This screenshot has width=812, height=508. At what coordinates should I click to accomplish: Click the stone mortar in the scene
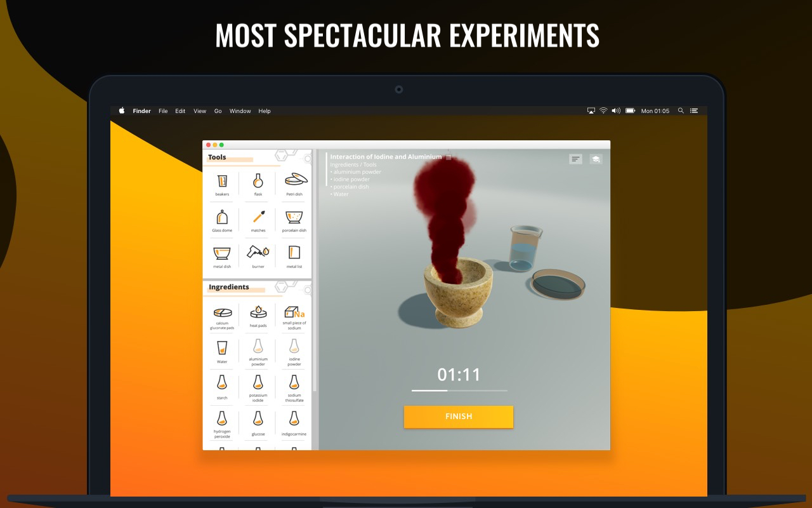pyautogui.click(x=458, y=291)
